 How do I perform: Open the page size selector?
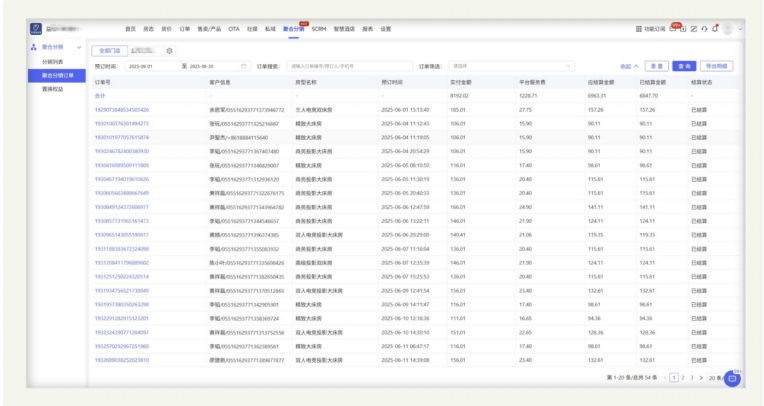coord(715,378)
